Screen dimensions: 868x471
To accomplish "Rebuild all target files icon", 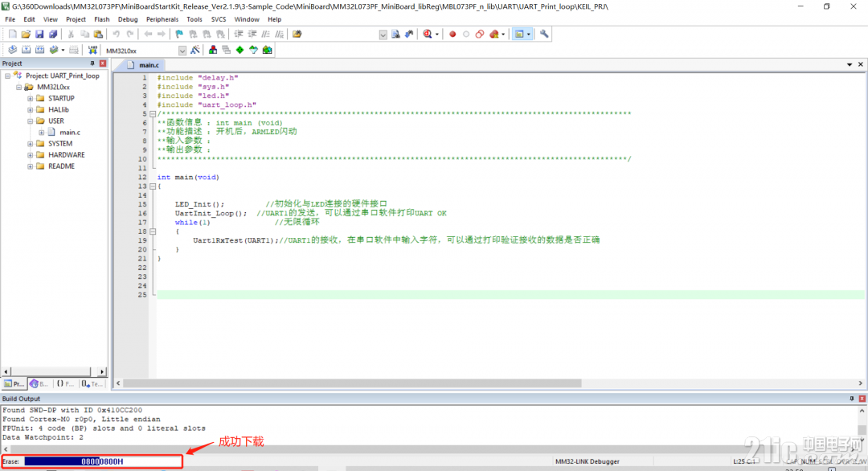I will [x=40, y=50].
